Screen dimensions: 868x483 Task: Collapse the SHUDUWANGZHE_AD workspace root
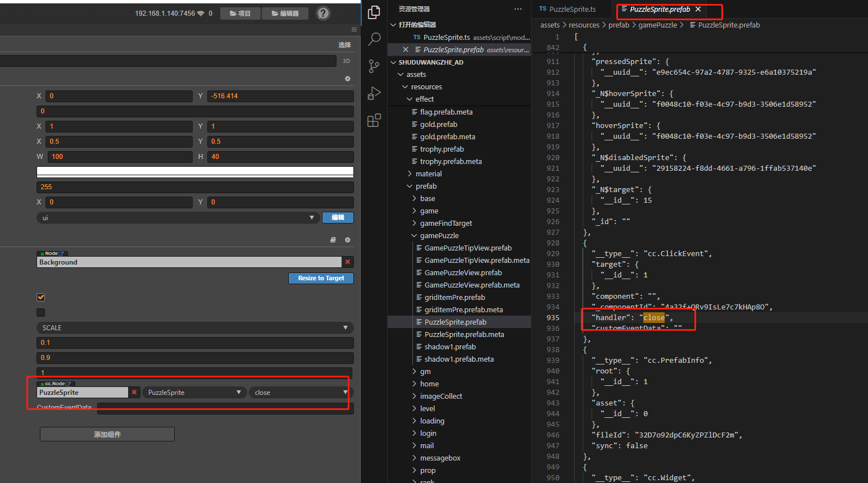[393, 62]
